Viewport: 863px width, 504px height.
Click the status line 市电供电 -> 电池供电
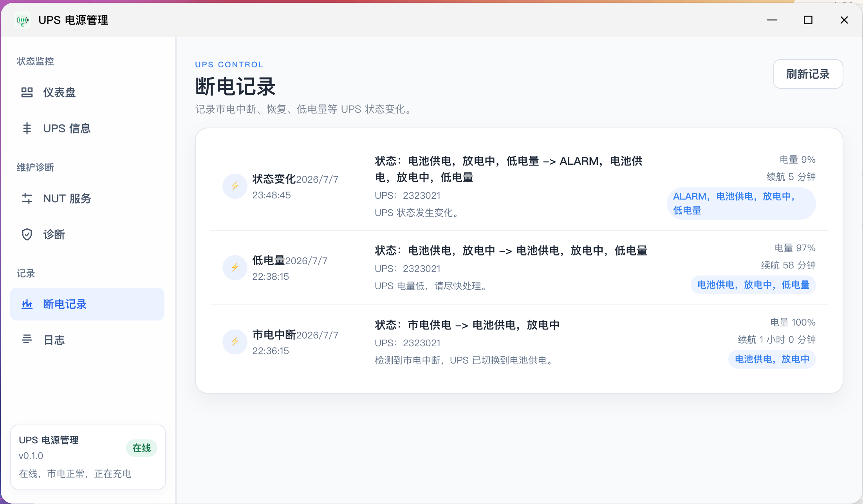click(467, 325)
